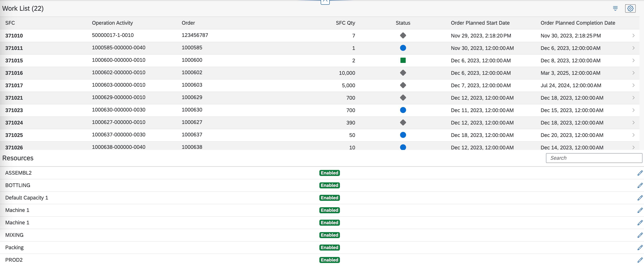This screenshot has height=266, width=644.
Task: Open details arrow for SFC 371010
Action: pyautogui.click(x=633, y=35)
